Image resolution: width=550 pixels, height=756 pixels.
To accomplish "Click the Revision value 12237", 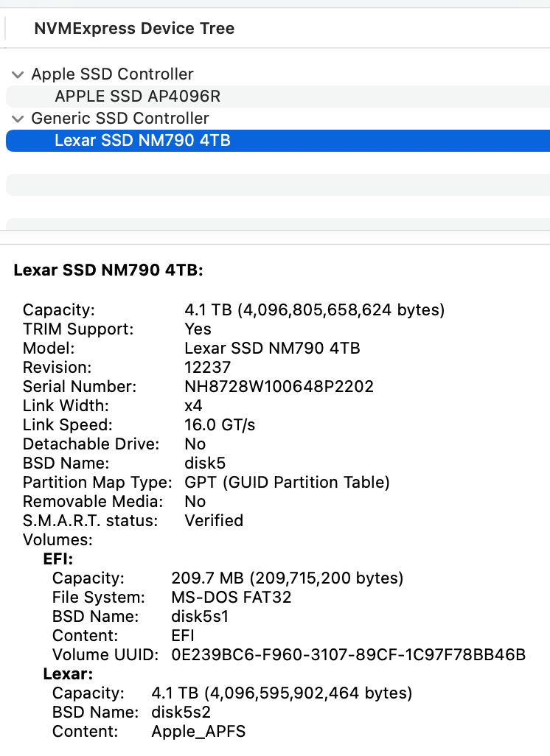I will point(207,368).
